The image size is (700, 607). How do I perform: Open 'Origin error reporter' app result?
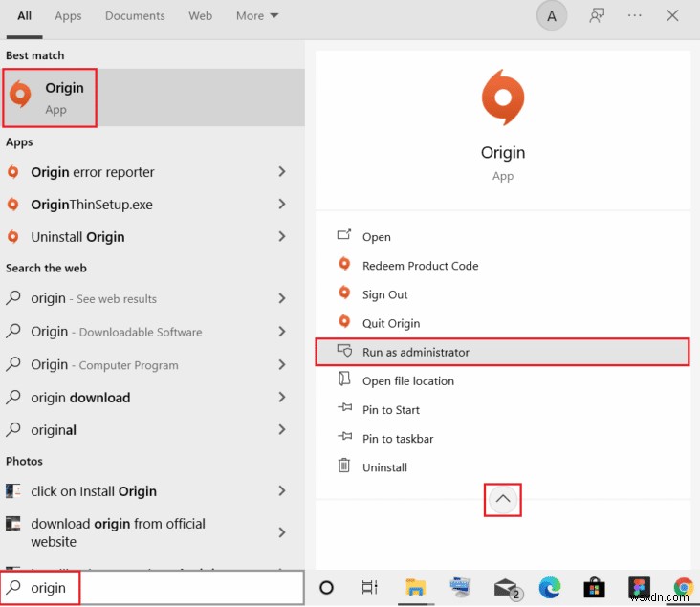[152, 172]
